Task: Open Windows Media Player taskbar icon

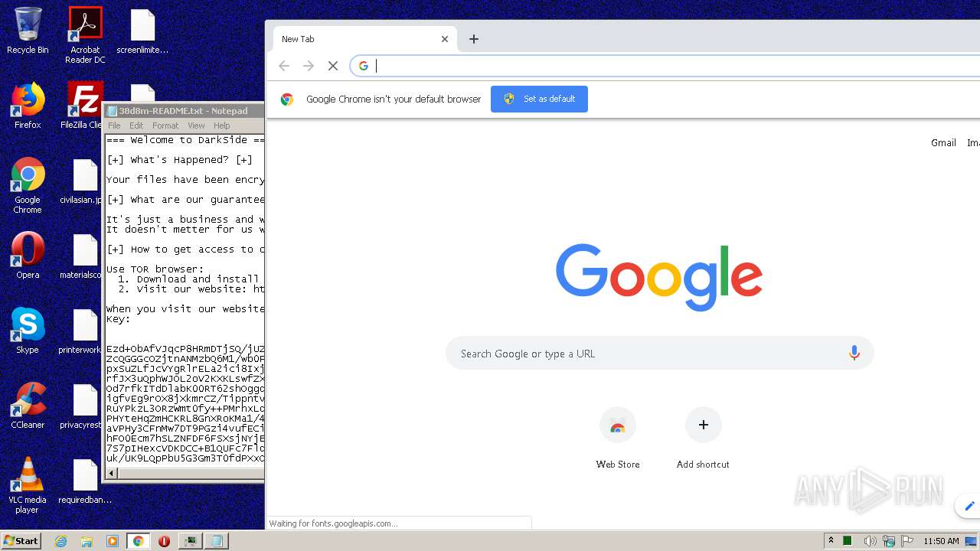Action: [113, 541]
